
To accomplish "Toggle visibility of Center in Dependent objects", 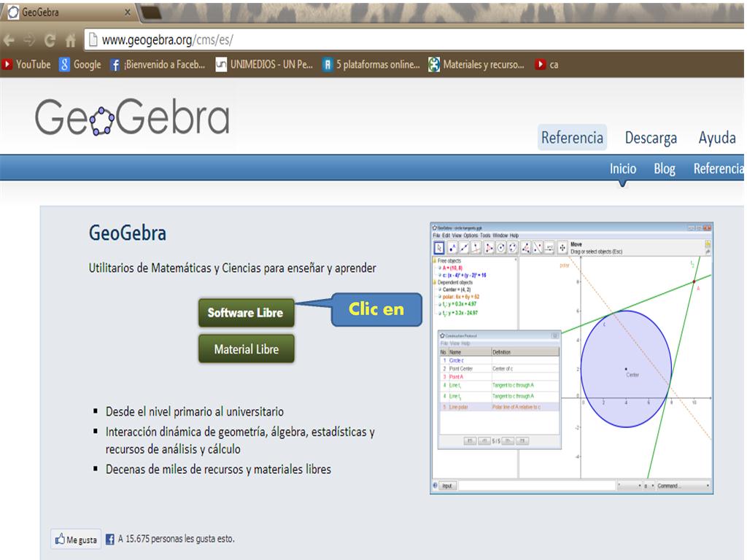I will click(440, 289).
